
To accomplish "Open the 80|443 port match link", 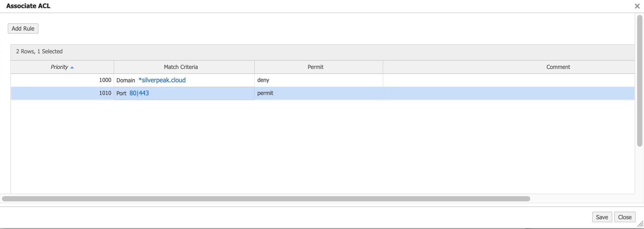I will 139,93.
